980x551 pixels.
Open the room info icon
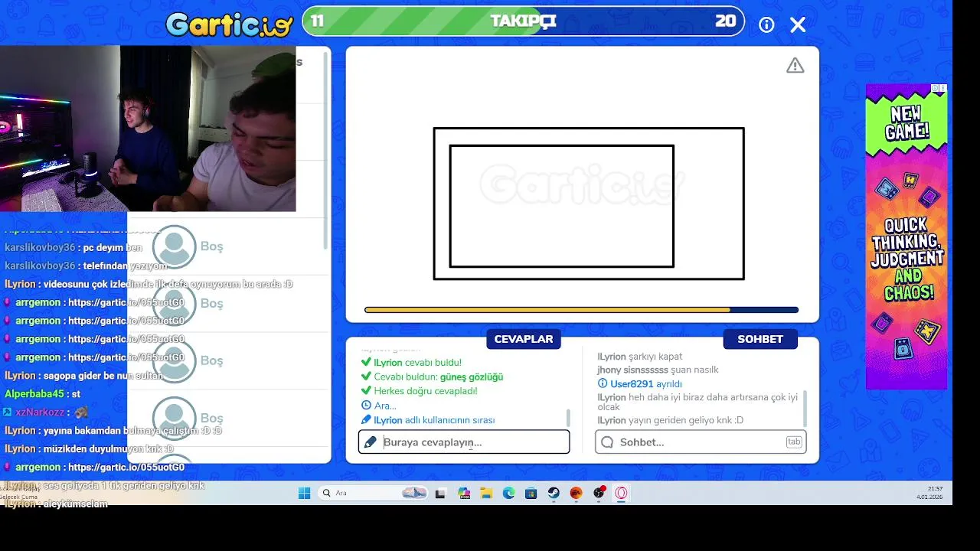coord(766,24)
